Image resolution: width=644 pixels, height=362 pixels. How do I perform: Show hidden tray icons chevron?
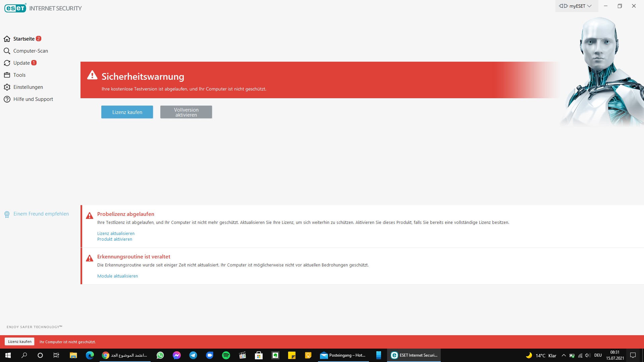coord(564,355)
